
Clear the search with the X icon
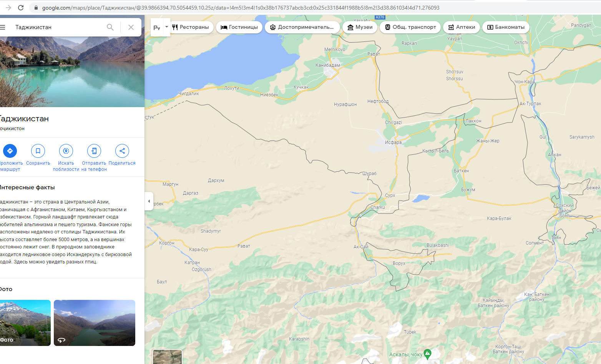click(131, 27)
